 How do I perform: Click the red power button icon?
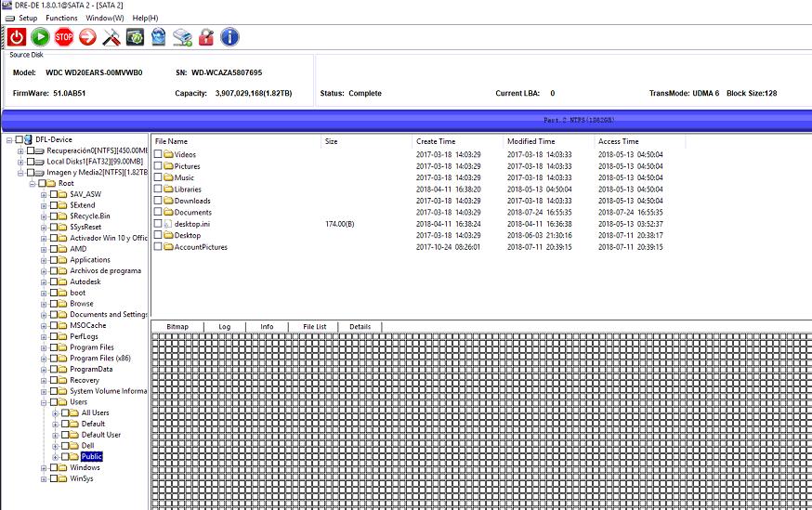17,37
